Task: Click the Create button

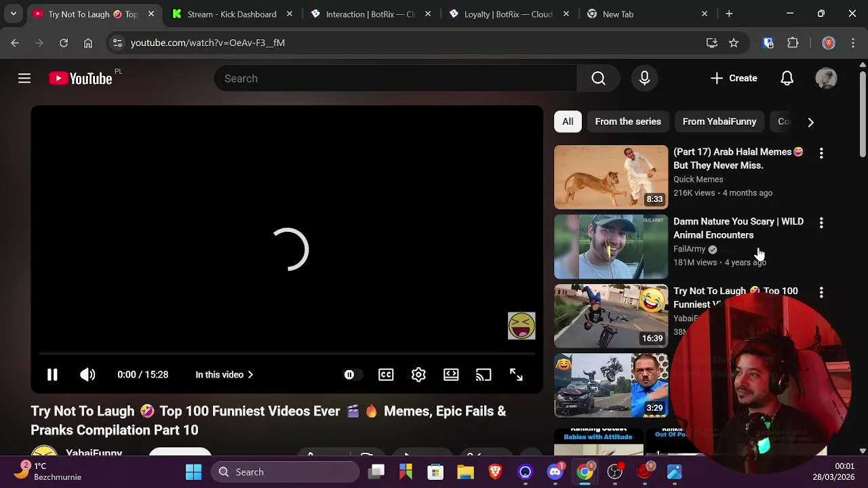Action: point(734,79)
